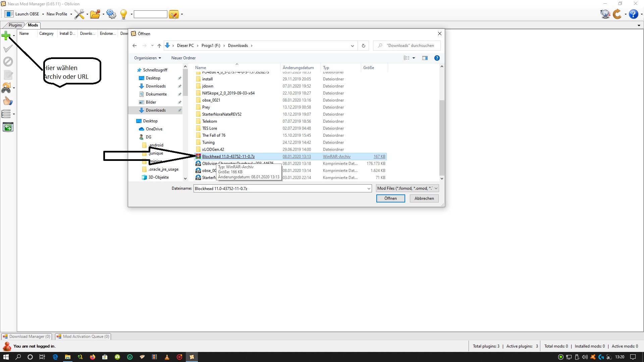Viewport: 644px width, 362px height.
Task: Open the Launch OBSE dropdown arrow
Action: tap(43, 14)
